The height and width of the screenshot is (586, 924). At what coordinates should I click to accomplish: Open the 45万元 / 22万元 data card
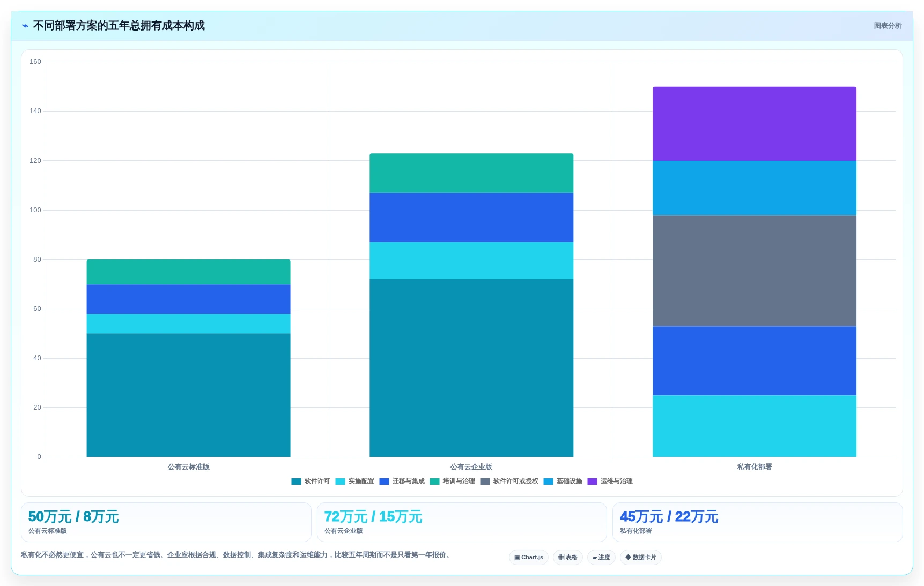coord(758,522)
